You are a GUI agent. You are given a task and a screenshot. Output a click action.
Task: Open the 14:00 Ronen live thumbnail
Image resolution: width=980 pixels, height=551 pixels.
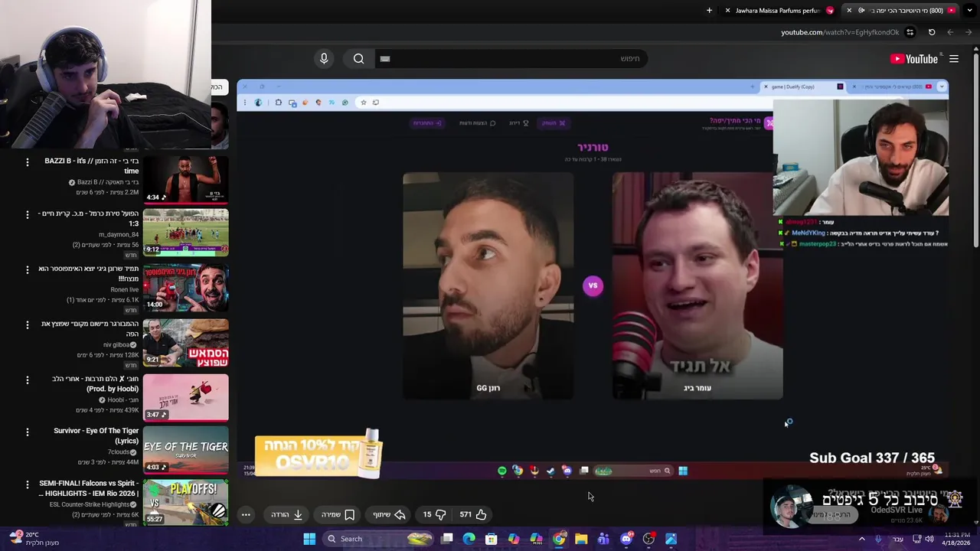(185, 288)
